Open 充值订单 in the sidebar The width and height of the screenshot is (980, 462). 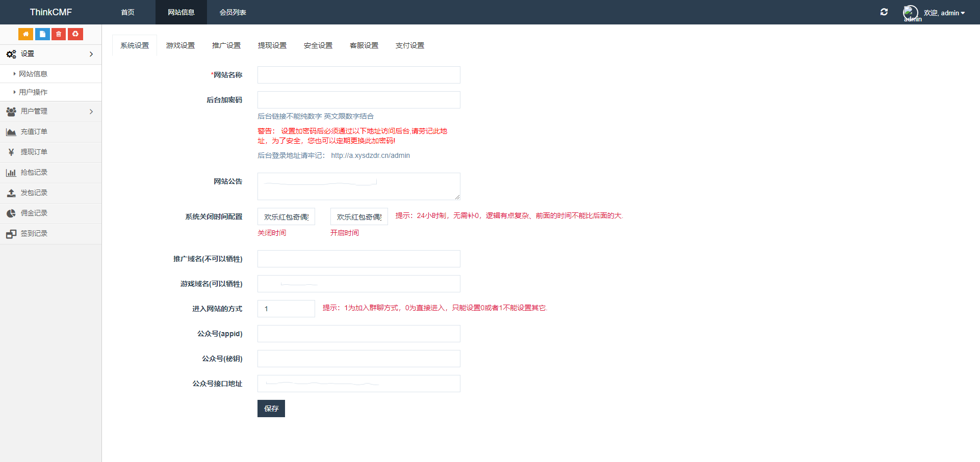tap(51, 132)
